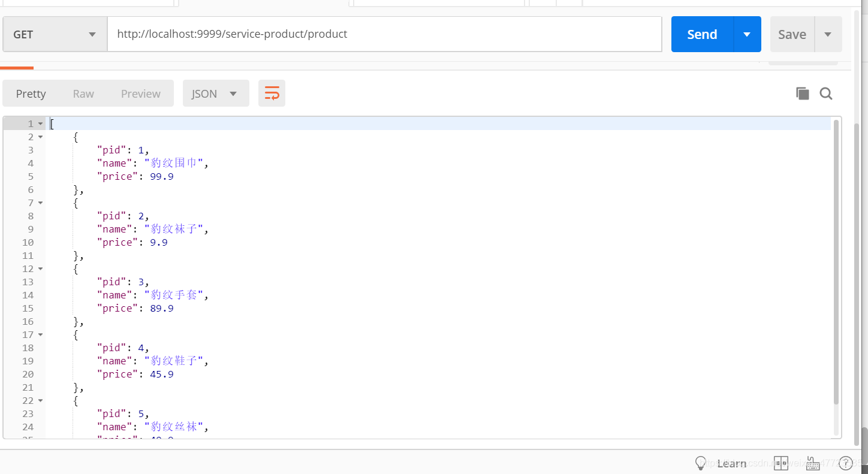Collapse the object at line 7
The height and width of the screenshot is (474, 868).
click(41, 203)
